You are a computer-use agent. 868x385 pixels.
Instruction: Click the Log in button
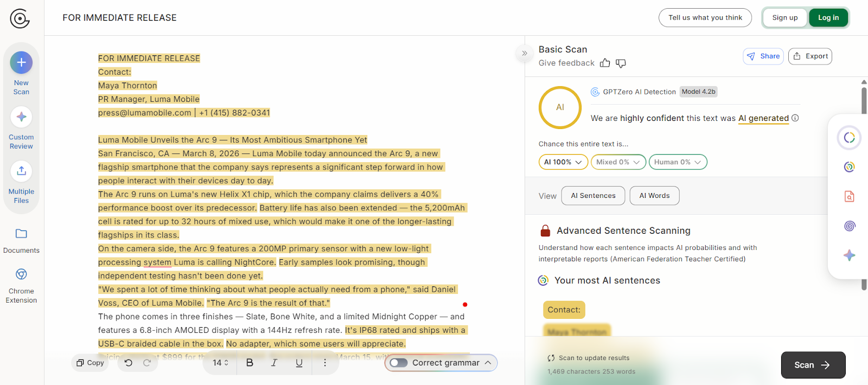(828, 18)
